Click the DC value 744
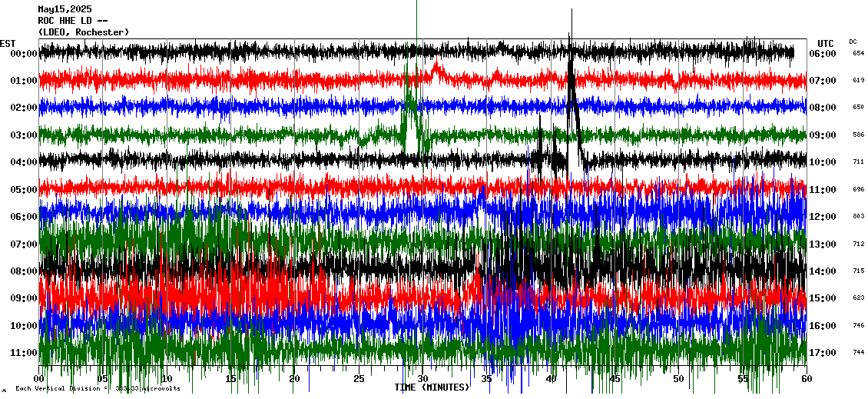 pos(858,353)
